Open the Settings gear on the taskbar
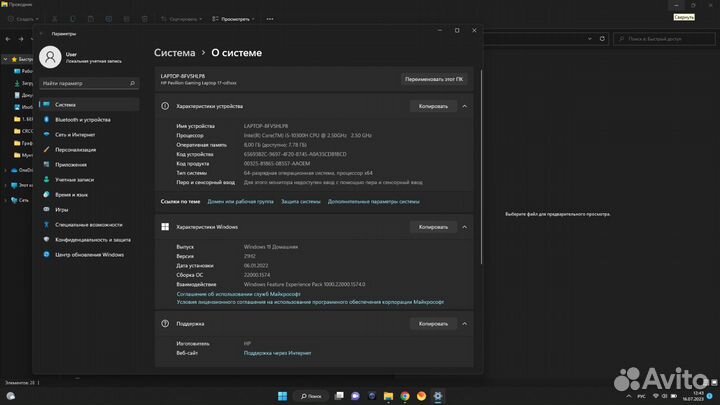This screenshot has height=405, width=720. coord(438,396)
